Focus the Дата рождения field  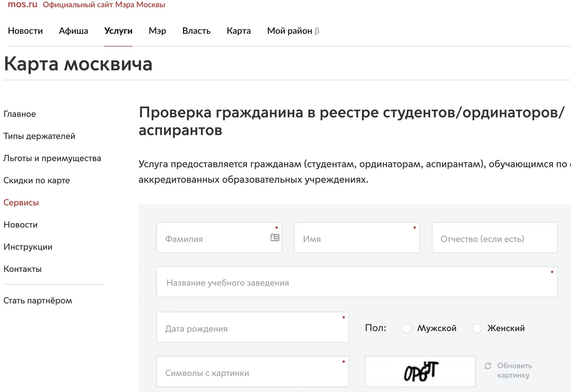point(253,327)
